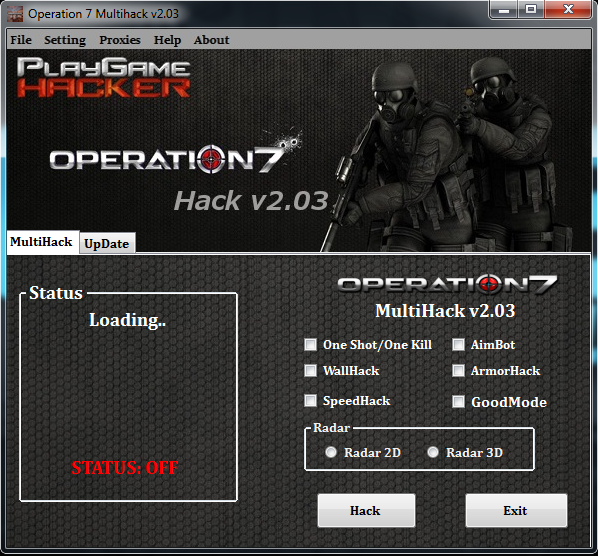Click the Hack v2.03 banner text
This screenshot has width=598, height=556.
pos(251,201)
